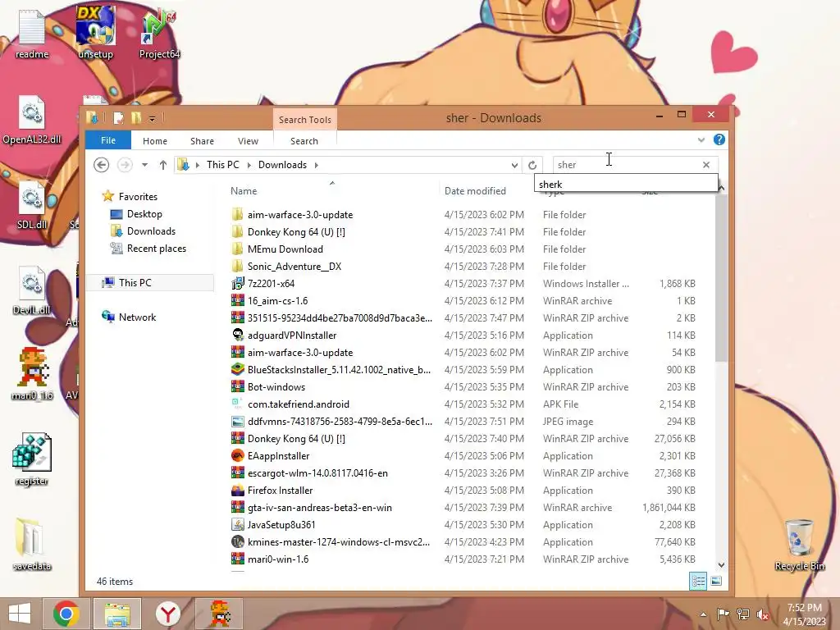Open Explorer Help question mark icon
This screenshot has height=630, width=840.
point(719,139)
